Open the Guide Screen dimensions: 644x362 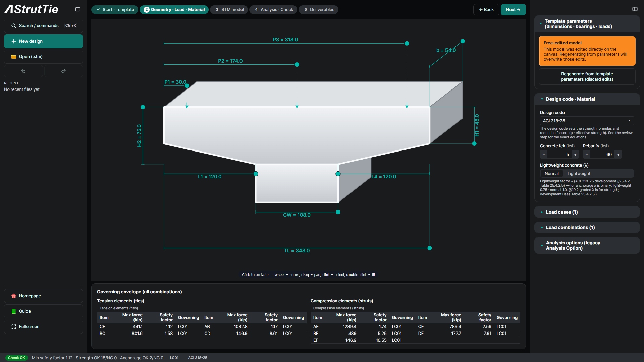click(43, 311)
